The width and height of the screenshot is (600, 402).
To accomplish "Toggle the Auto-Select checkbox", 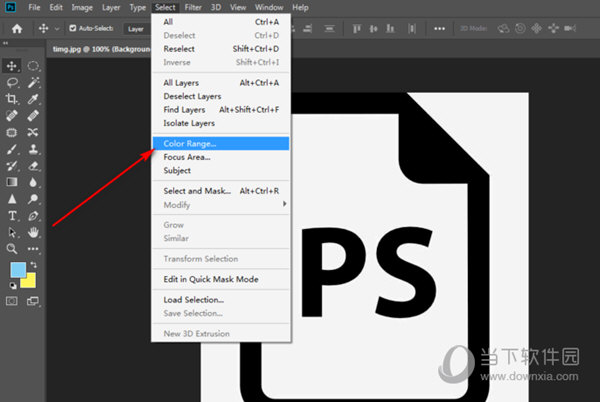I will pos(73,28).
